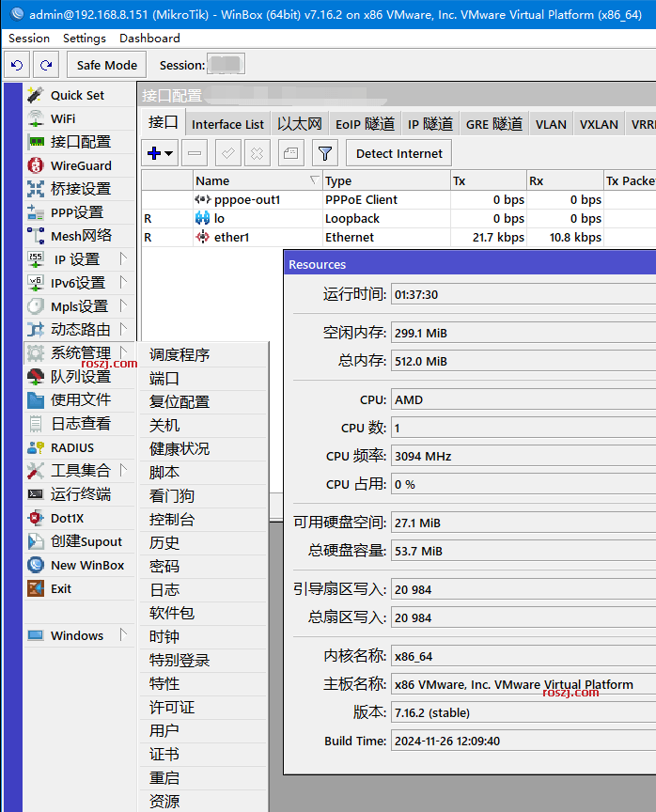
Task: Open the 队列设置 queue icon
Action: [35, 377]
